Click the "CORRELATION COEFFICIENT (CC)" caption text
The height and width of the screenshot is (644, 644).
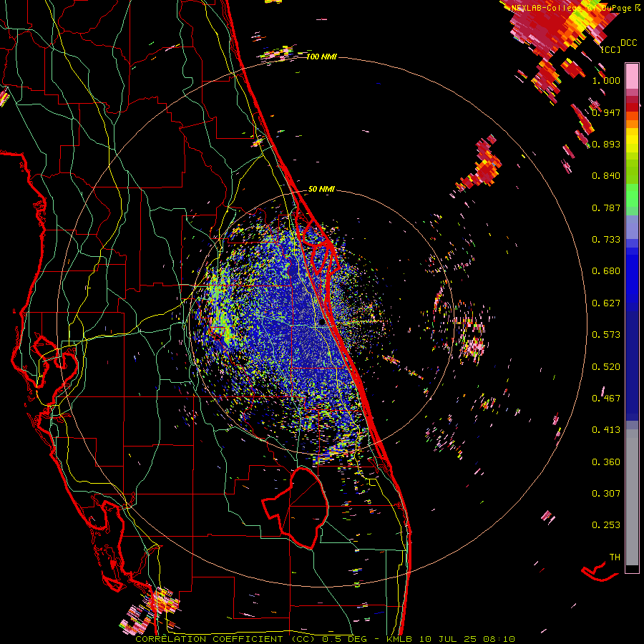pyautogui.click(x=225, y=639)
